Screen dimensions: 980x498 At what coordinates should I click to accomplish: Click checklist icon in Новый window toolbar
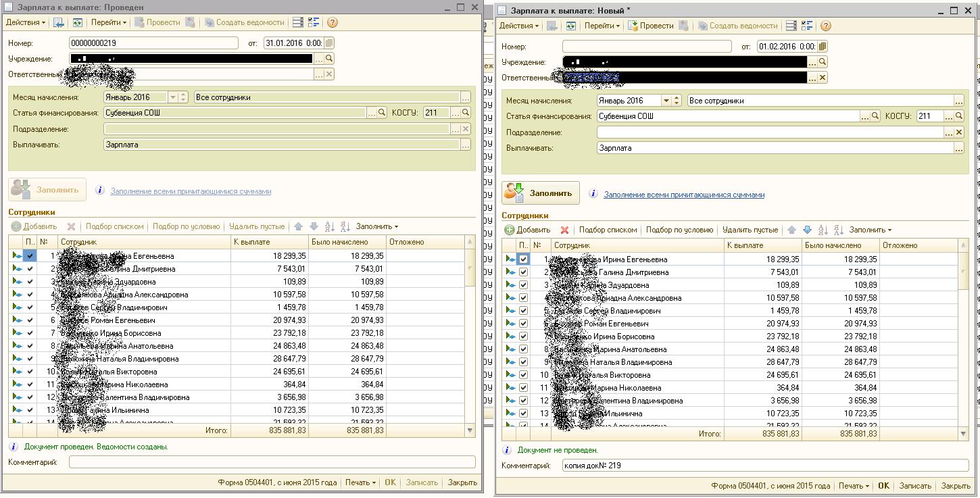coord(807,26)
